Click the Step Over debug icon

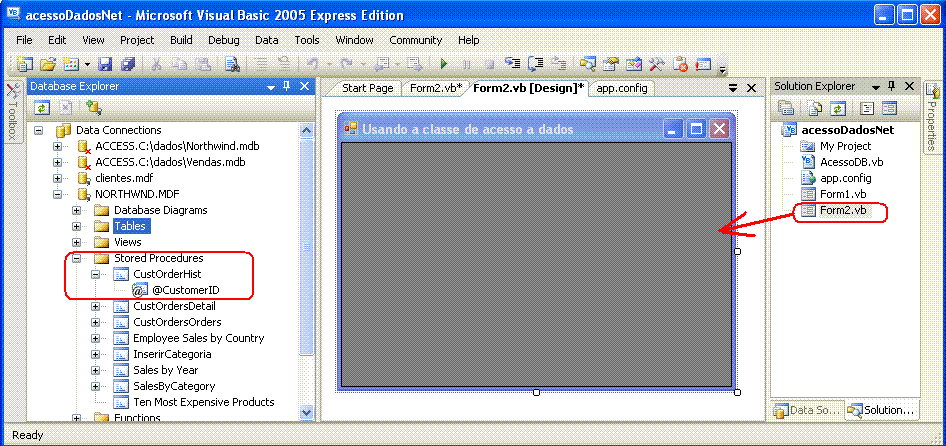536,64
